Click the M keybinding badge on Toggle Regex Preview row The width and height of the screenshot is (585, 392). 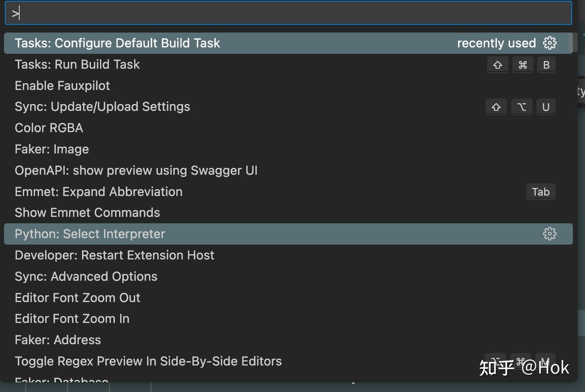coord(546,361)
